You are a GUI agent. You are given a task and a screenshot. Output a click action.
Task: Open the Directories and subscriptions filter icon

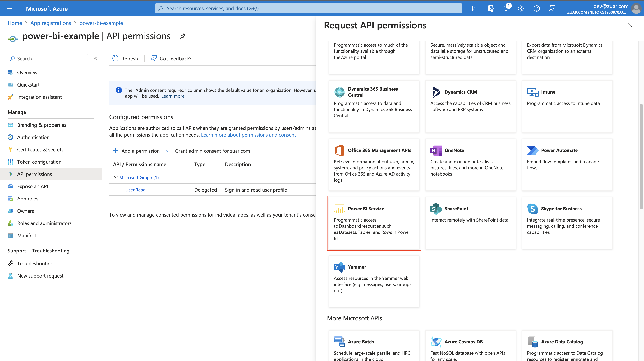coord(490,8)
